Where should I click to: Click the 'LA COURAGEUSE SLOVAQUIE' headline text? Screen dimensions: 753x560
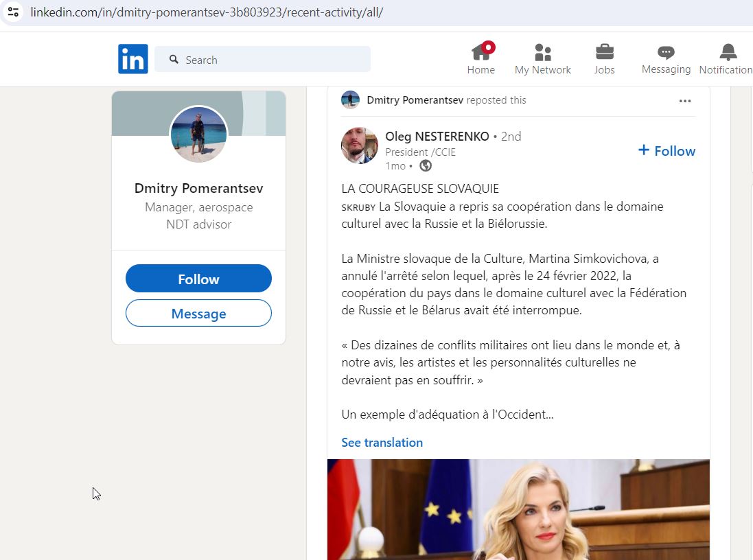[x=420, y=189]
